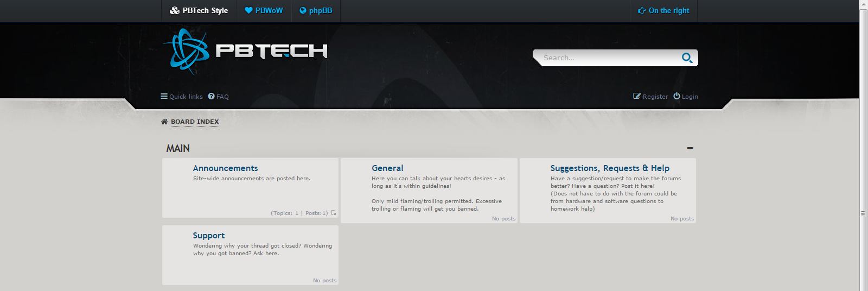Open the PBWoW top bar link

264,10
